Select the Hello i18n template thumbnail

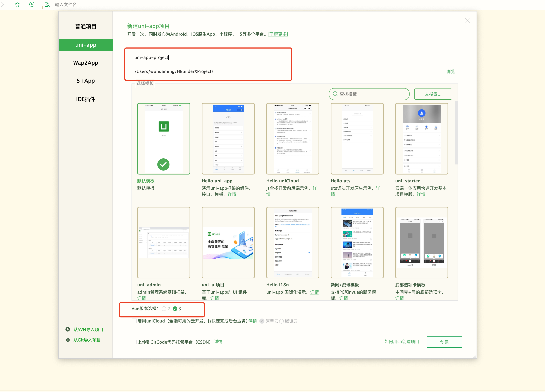tap(292, 243)
